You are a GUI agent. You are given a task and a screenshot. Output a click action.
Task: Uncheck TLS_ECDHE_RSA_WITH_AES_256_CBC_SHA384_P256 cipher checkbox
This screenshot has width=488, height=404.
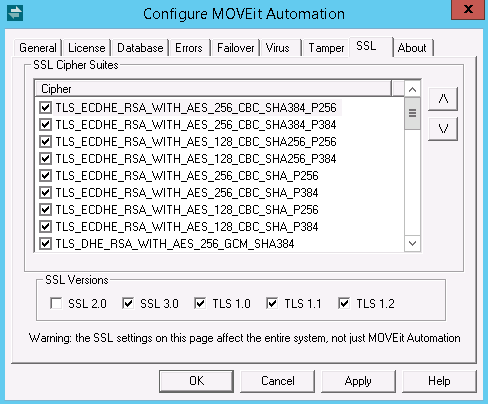pyautogui.click(x=45, y=107)
